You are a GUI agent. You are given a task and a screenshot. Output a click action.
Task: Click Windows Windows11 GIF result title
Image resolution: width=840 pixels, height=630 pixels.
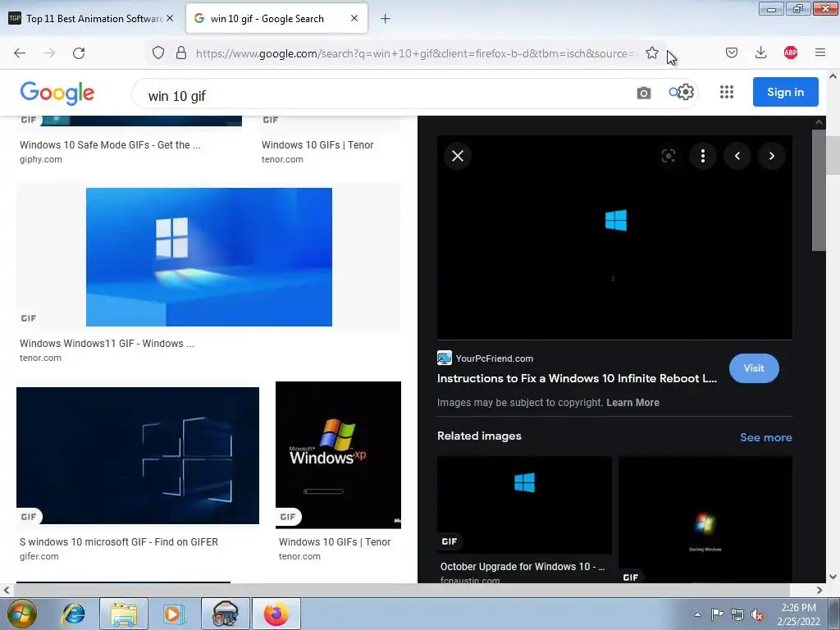[107, 344]
